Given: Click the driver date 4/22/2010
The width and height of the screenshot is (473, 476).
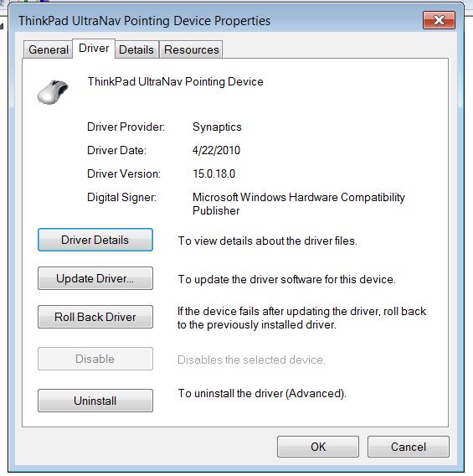Looking at the screenshot, I should (216, 150).
